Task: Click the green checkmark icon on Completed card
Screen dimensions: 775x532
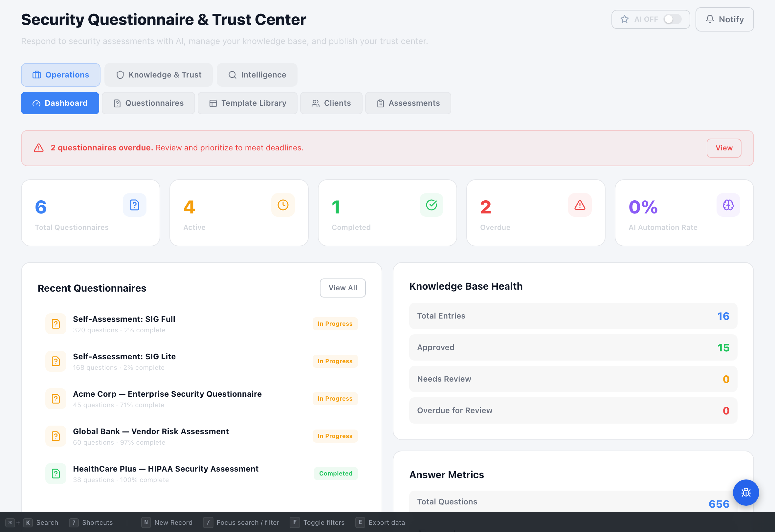Action: click(431, 205)
